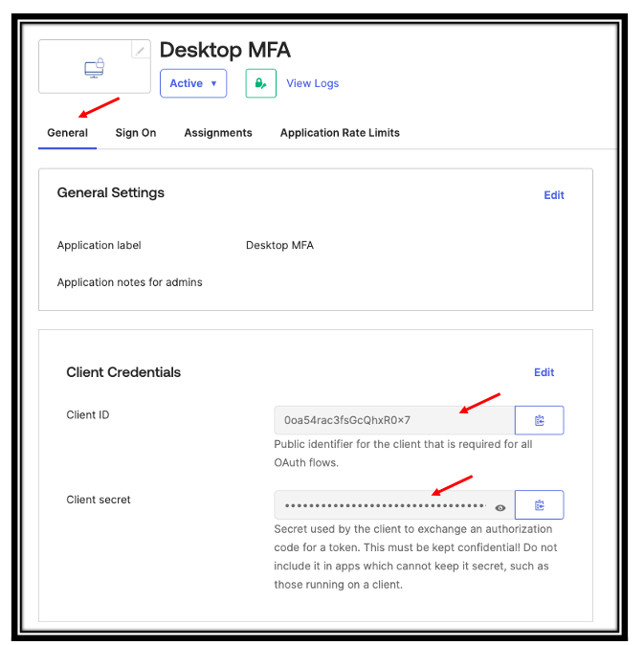The width and height of the screenshot is (644, 645).
Task: Click the Client ID field
Action: click(394, 420)
